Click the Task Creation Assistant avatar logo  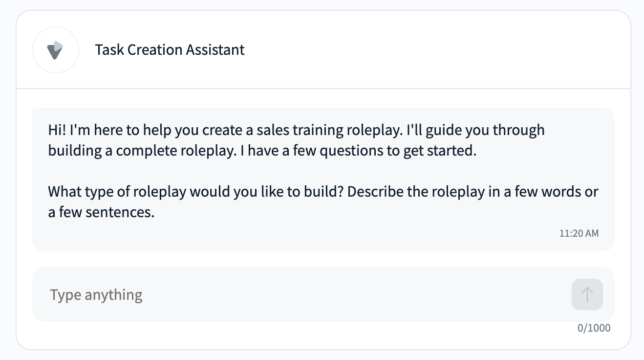point(55,50)
